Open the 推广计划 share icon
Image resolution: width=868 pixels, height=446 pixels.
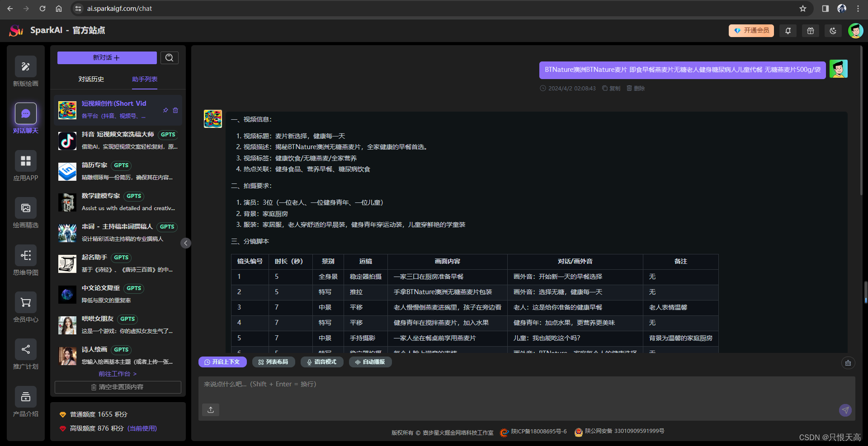coord(26,349)
